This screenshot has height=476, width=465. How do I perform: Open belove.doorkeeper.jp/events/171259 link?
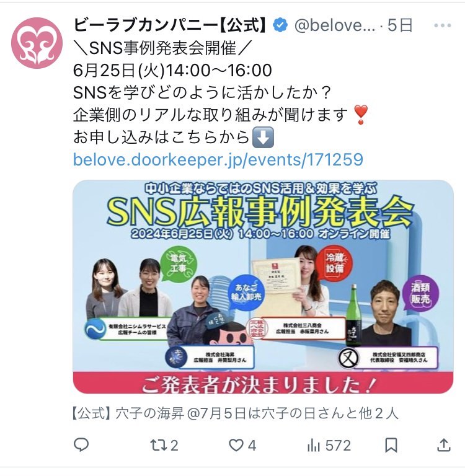218,159
